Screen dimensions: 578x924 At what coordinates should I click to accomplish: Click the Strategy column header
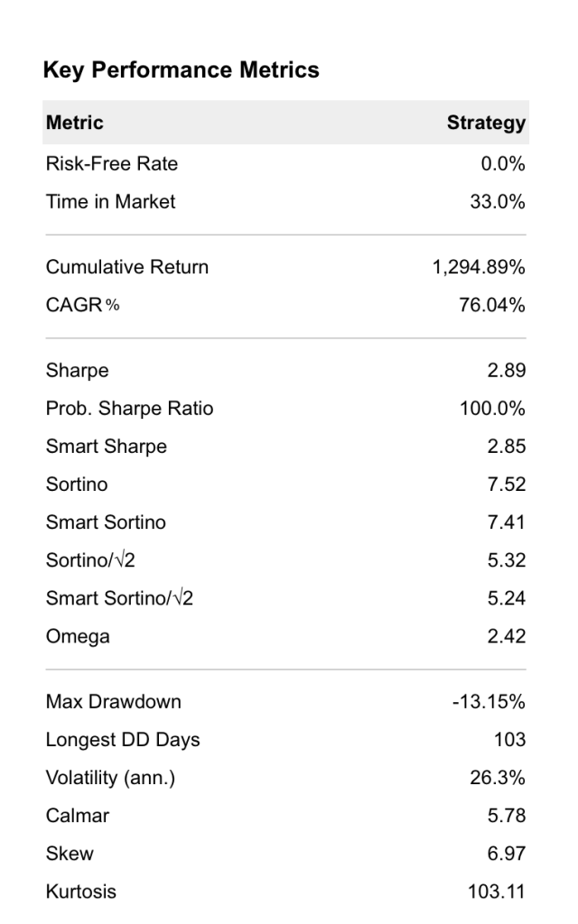[x=486, y=123]
